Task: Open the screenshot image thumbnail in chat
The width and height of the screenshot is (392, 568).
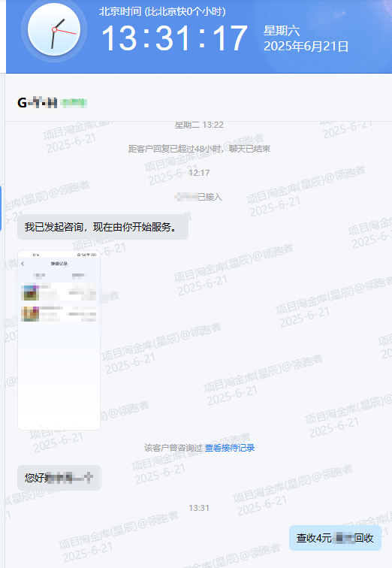Action: (x=59, y=340)
